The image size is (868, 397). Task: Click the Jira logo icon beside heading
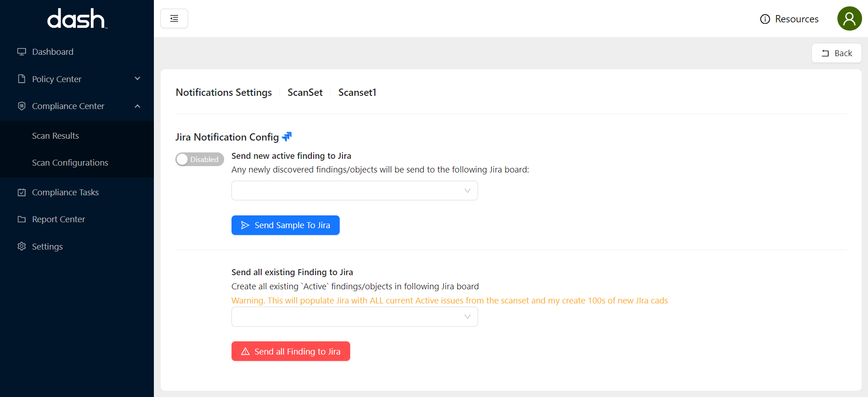(287, 136)
